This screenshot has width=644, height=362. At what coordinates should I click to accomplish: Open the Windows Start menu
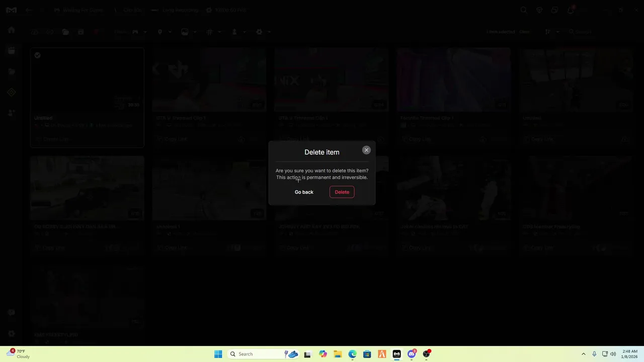point(218,354)
